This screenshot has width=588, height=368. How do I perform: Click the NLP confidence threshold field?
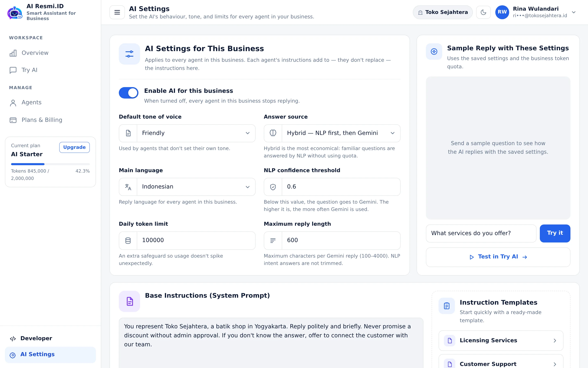pos(332,187)
